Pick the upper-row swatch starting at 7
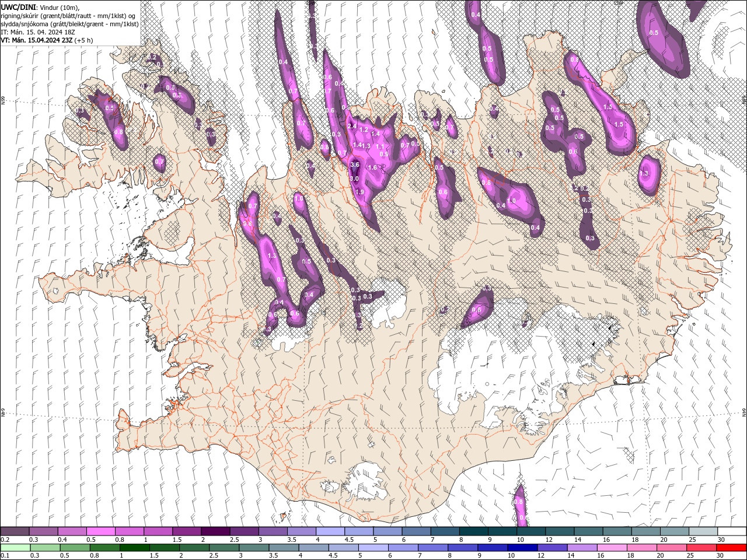Screen dimensions: 747x560 click(x=445, y=531)
